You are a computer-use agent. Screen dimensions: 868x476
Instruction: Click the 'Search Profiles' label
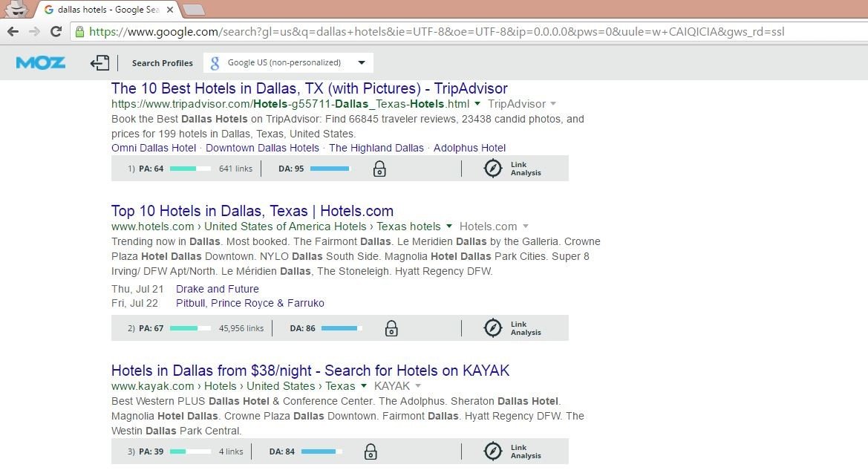[x=162, y=63]
